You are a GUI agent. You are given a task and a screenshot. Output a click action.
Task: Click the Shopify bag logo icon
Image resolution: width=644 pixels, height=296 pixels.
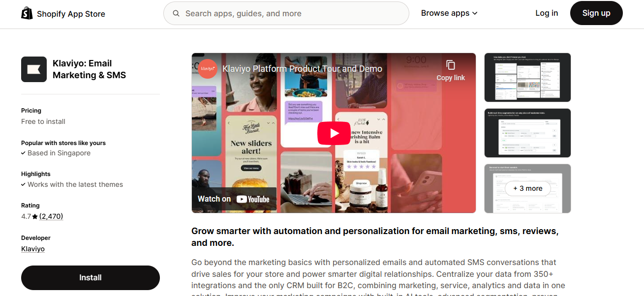(27, 13)
